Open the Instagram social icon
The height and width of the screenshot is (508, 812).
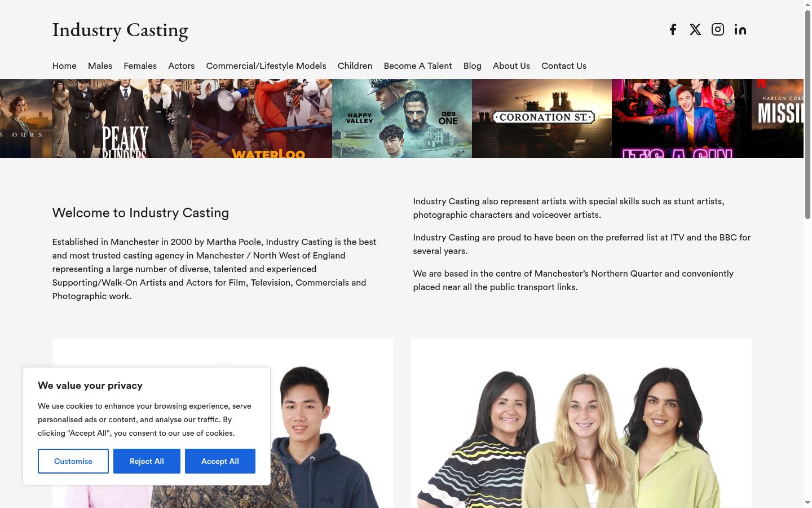[x=718, y=29]
